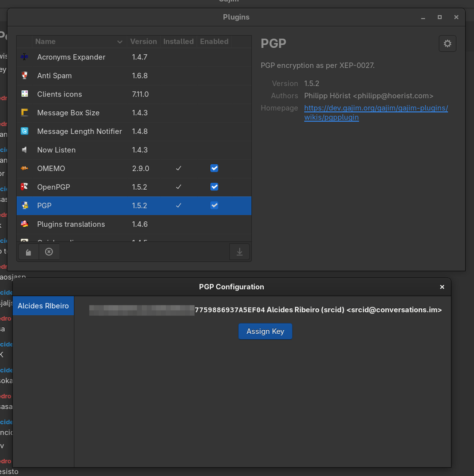Click the Installed column header

(x=179, y=42)
